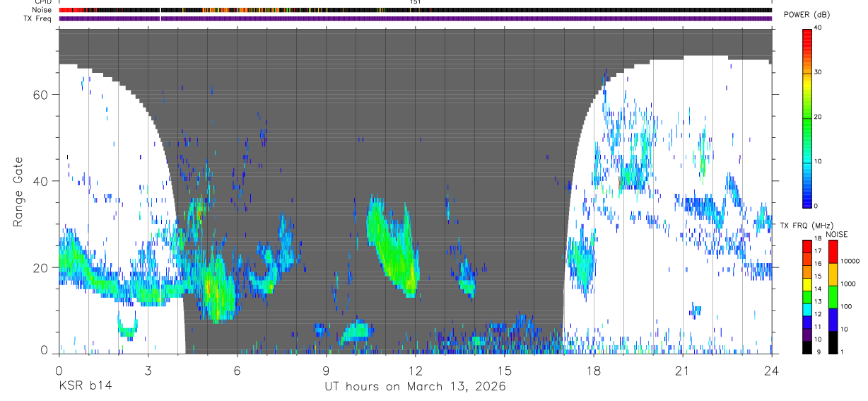
Task: Click the KSR b14 radar beam label
Action: 85,386
